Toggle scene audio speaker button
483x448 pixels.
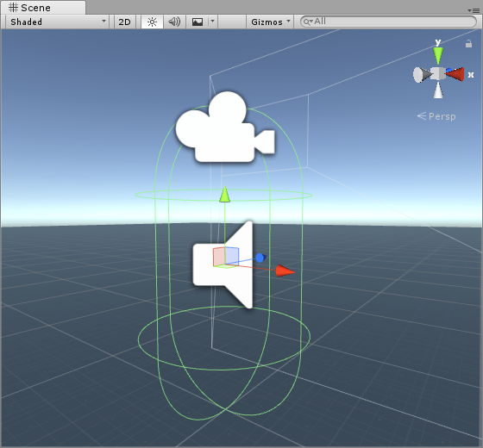(x=174, y=22)
